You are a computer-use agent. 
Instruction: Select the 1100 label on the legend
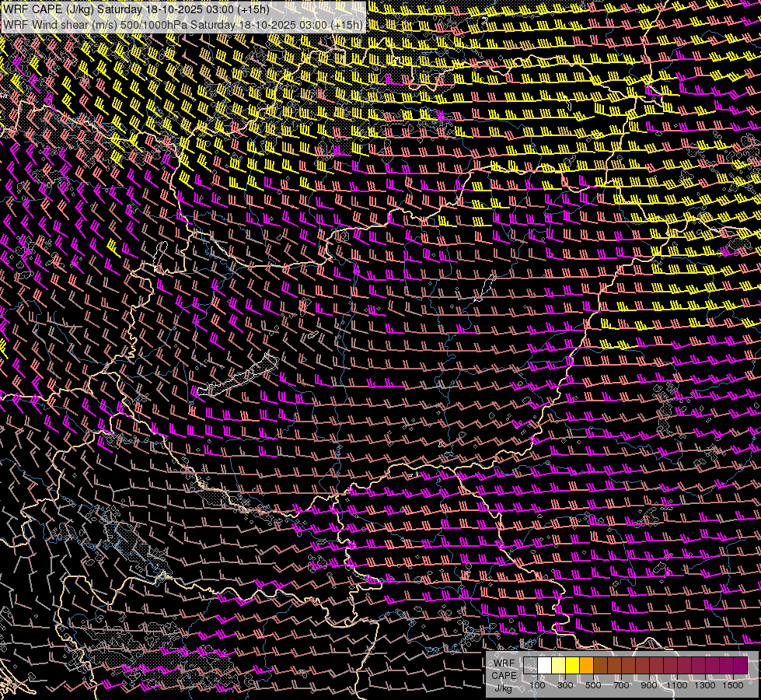click(678, 685)
